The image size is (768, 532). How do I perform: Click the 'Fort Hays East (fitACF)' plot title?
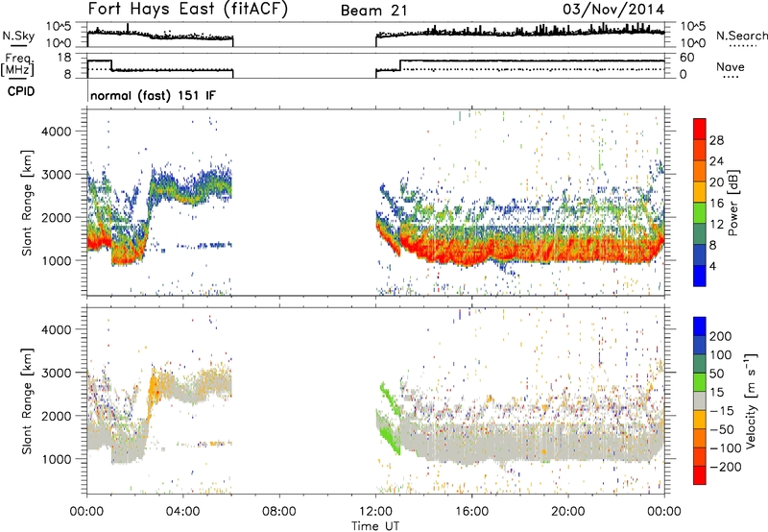pos(187,9)
